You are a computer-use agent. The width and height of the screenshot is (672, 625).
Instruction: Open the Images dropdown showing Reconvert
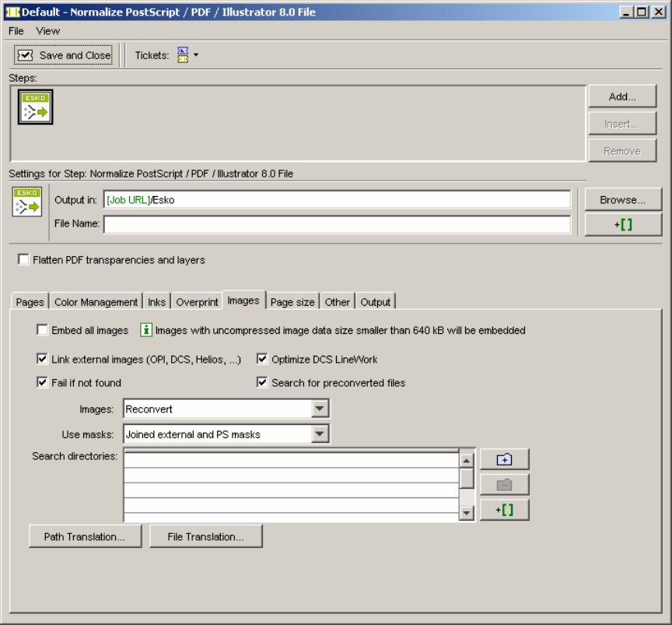coord(320,409)
